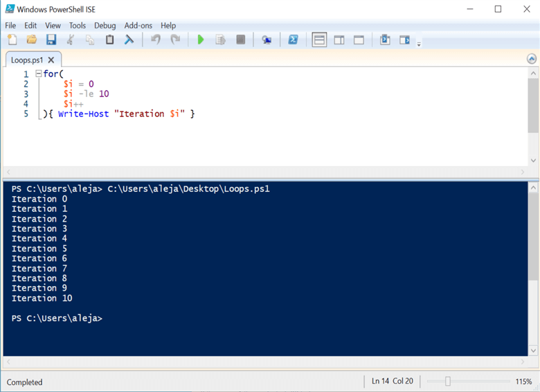Open the Debug menu
Image resolution: width=540 pixels, height=392 pixels.
click(x=105, y=26)
